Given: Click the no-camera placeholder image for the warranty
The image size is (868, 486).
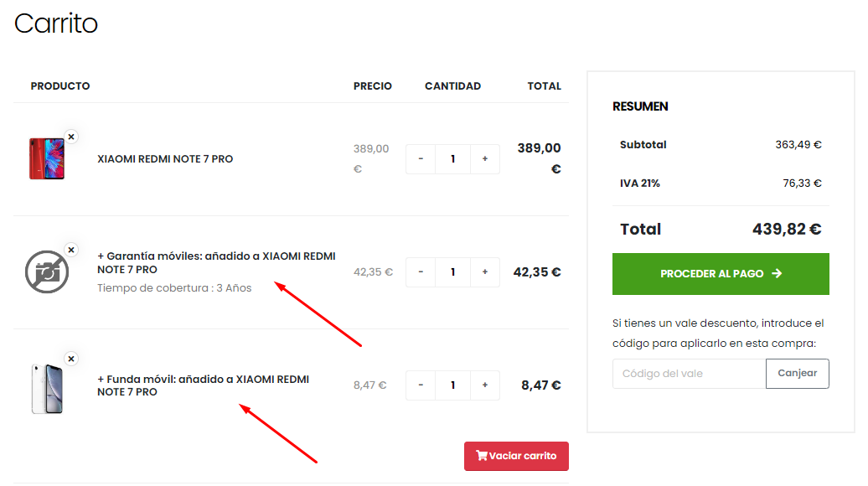Looking at the screenshot, I should [x=48, y=272].
